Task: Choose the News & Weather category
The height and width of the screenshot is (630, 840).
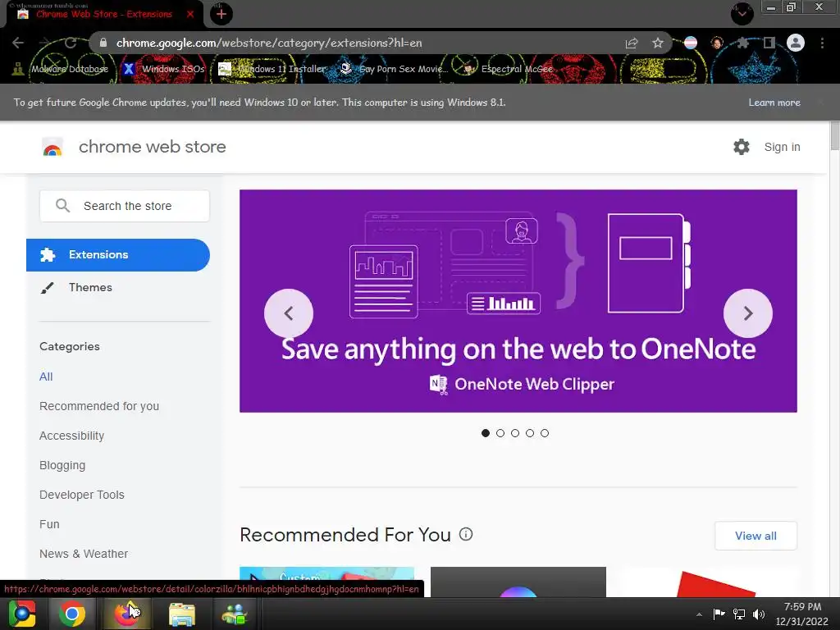Action: tap(84, 554)
